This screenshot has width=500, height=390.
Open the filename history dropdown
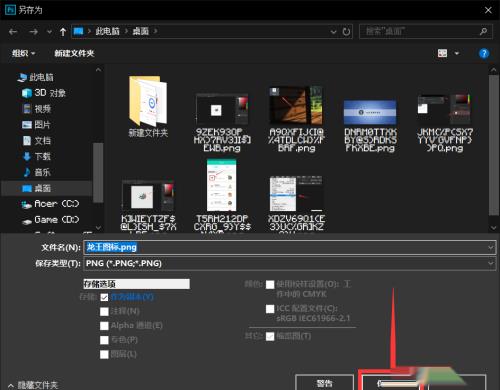491,247
